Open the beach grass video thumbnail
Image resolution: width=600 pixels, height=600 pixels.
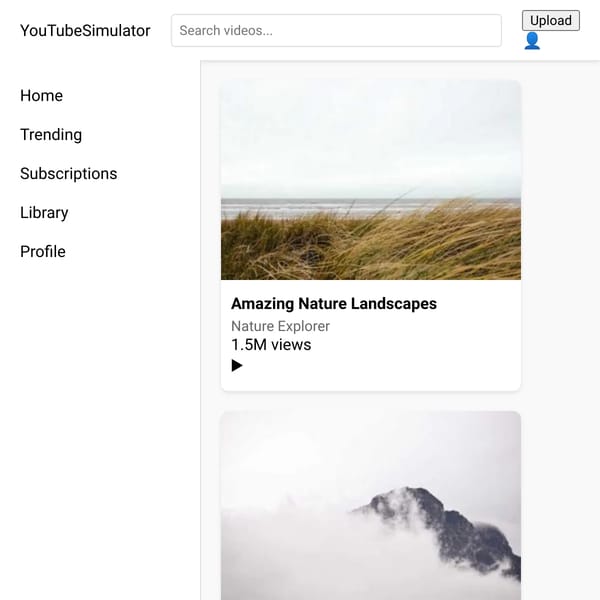pos(371,180)
